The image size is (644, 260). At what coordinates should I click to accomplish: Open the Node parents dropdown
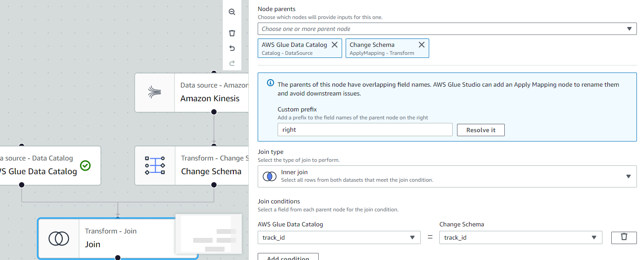[x=447, y=29]
